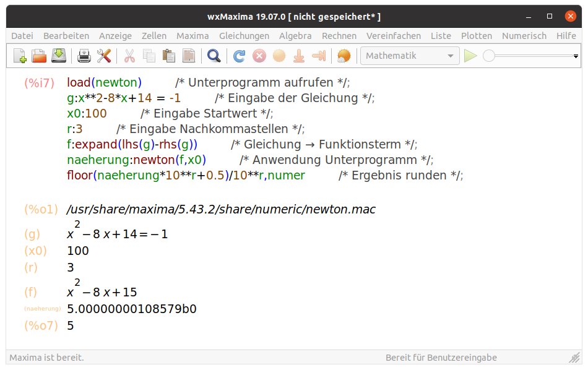
Task: Close the wxMaxima window
Action: (x=571, y=16)
